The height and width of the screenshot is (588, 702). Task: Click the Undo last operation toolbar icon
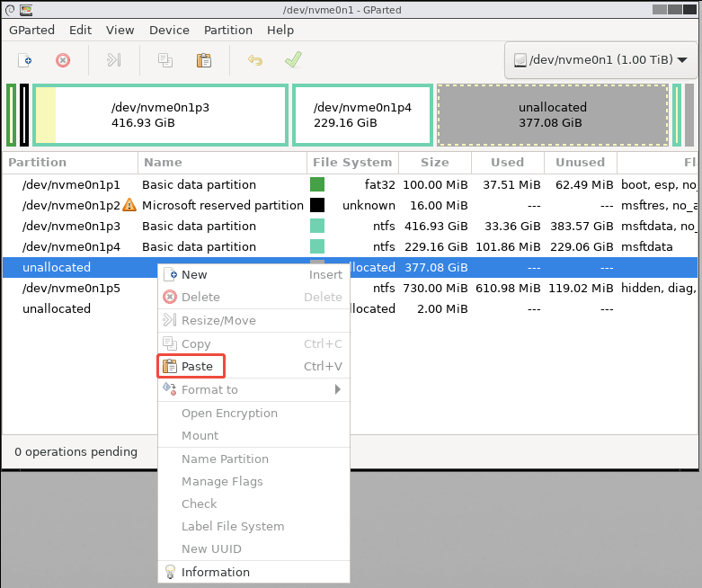click(x=255, y=60)
